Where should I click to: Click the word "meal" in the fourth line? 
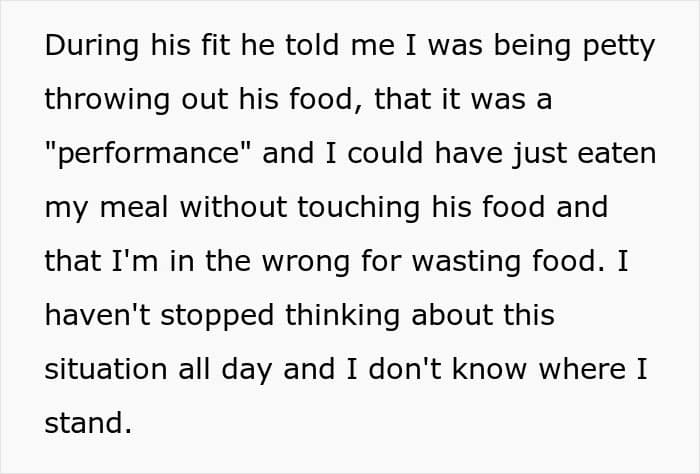[134, 208]
